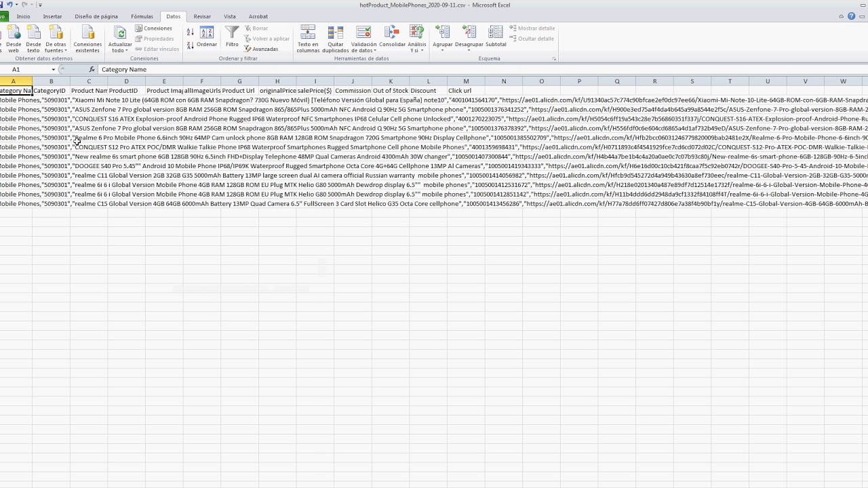Click the CONQUEST S12 Pro ATEX row

(434, 147)
